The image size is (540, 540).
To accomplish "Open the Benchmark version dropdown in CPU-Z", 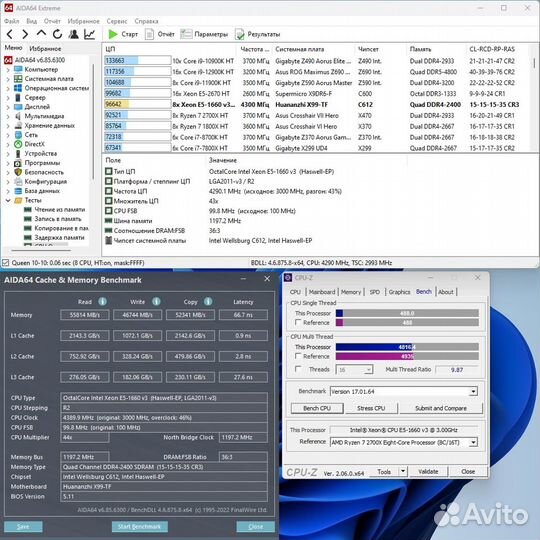I will point(474,391).
